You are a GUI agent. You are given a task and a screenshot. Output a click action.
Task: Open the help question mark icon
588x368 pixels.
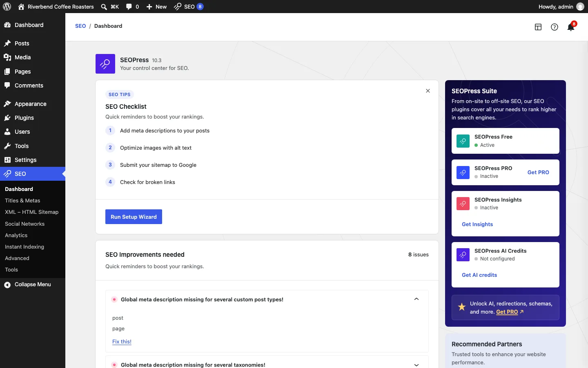pyautogui.click(x=555, y=27)
